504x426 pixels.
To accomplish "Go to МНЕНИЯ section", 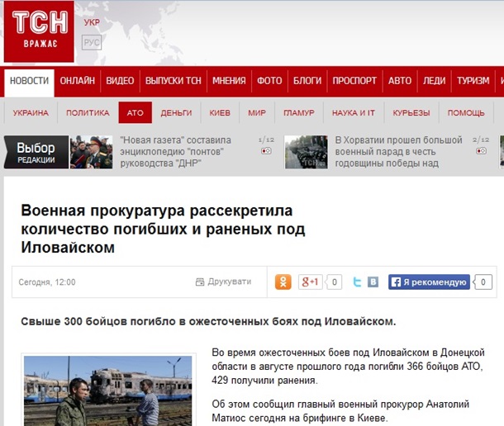I will click(229, 81).
